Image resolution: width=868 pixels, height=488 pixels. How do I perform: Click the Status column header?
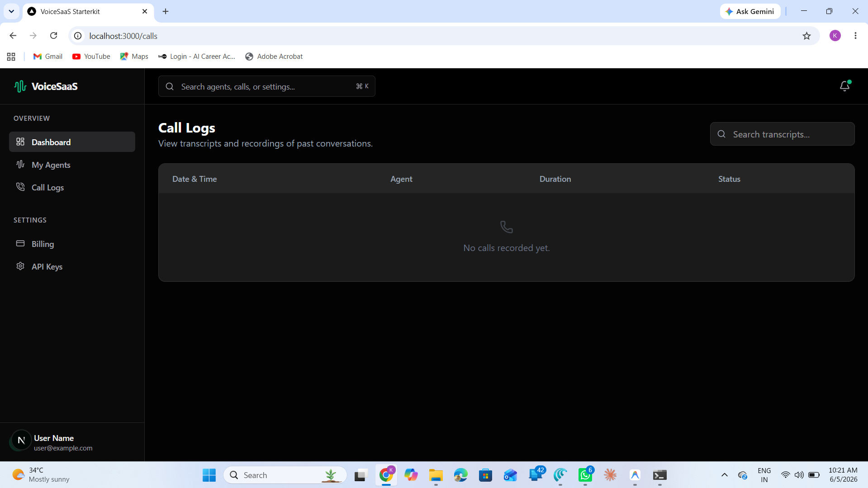click(x=729, y=179)
